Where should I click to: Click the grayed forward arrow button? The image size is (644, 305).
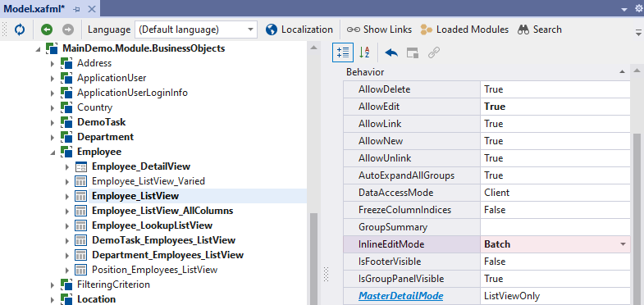coord(68,30)
